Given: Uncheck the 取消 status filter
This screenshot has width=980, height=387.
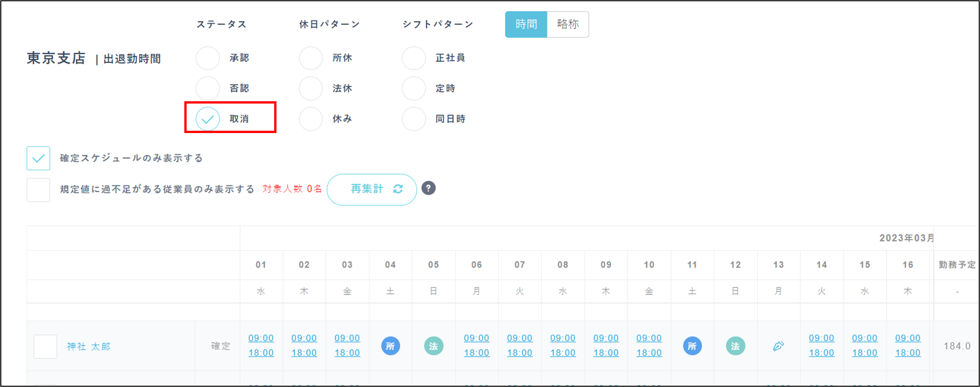Looking at the screenshot, I should pyautogui.click(x=208, y=119).
